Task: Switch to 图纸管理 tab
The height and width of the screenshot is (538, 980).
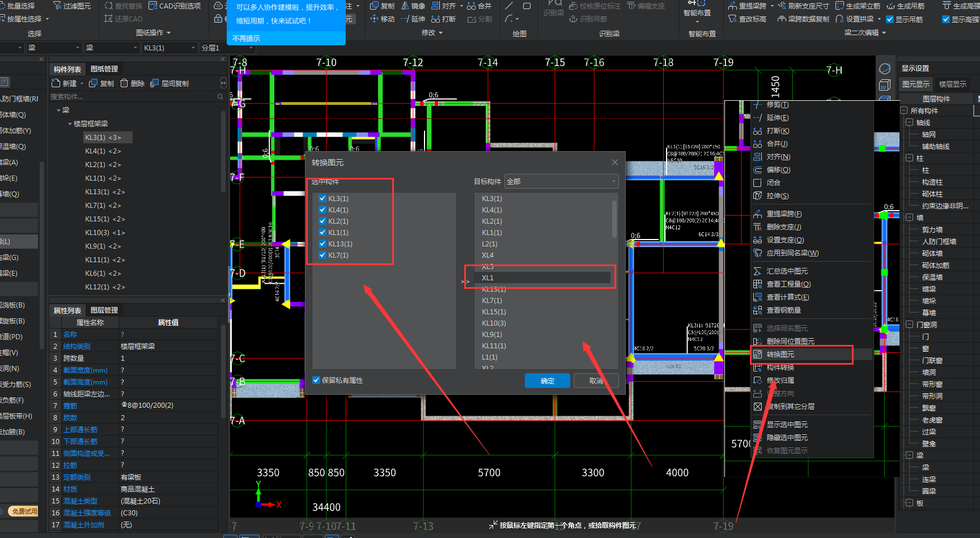Action: tap(104, 69)
